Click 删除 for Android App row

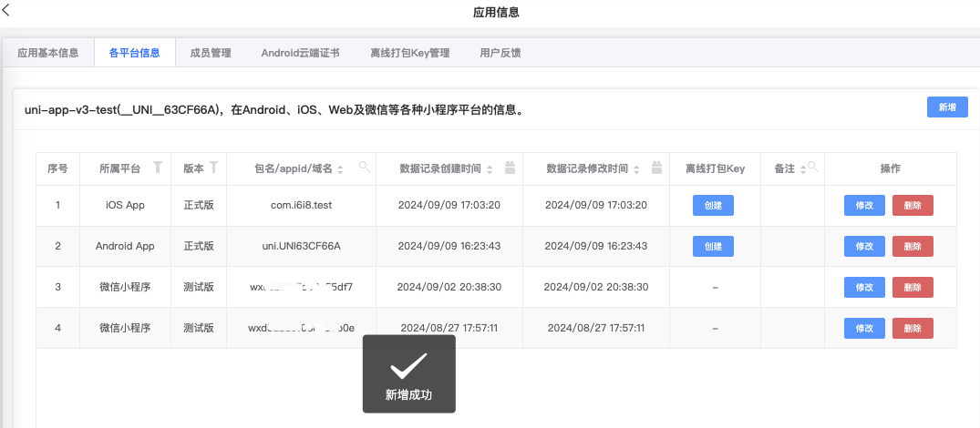[913, 246]
